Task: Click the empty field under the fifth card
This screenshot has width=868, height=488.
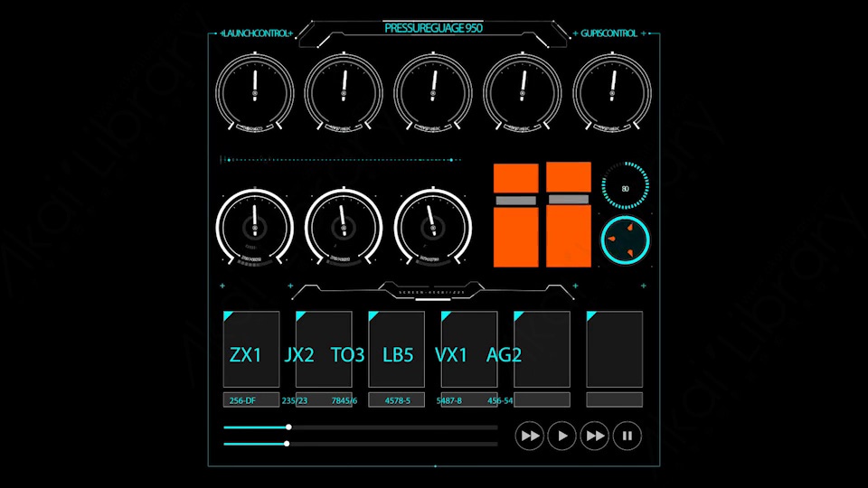Action: point(542,400)
